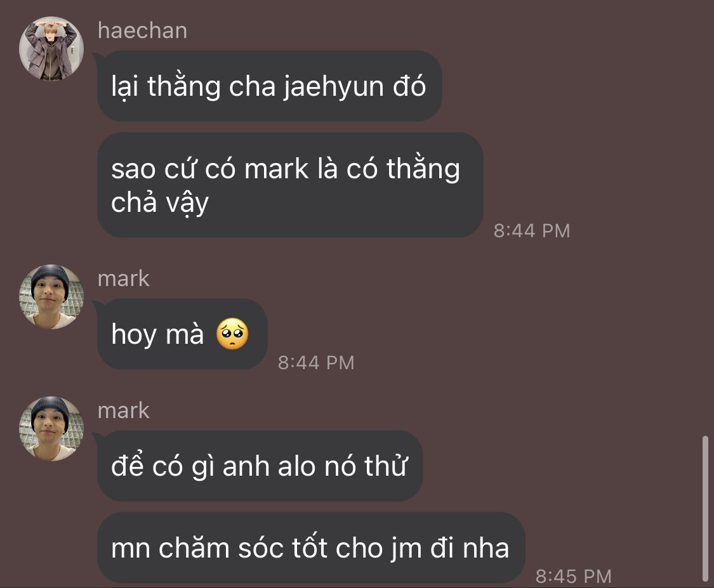Click the word 'mark' in haechan's second message

click(x=277, y=169)
